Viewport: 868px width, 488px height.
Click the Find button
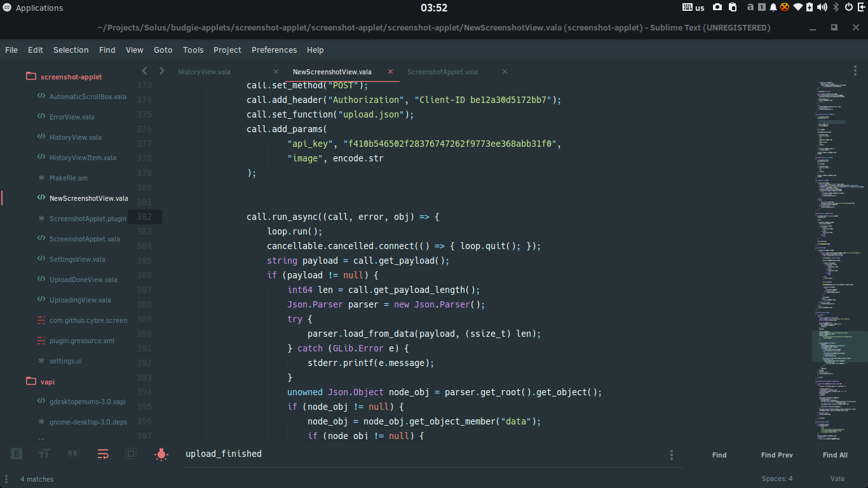[719, 455]
